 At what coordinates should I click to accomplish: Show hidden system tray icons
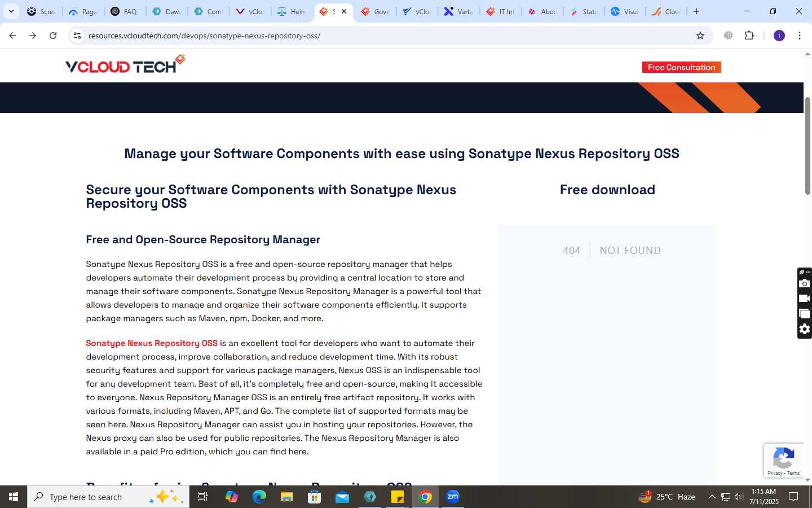[x=712, y=497]
